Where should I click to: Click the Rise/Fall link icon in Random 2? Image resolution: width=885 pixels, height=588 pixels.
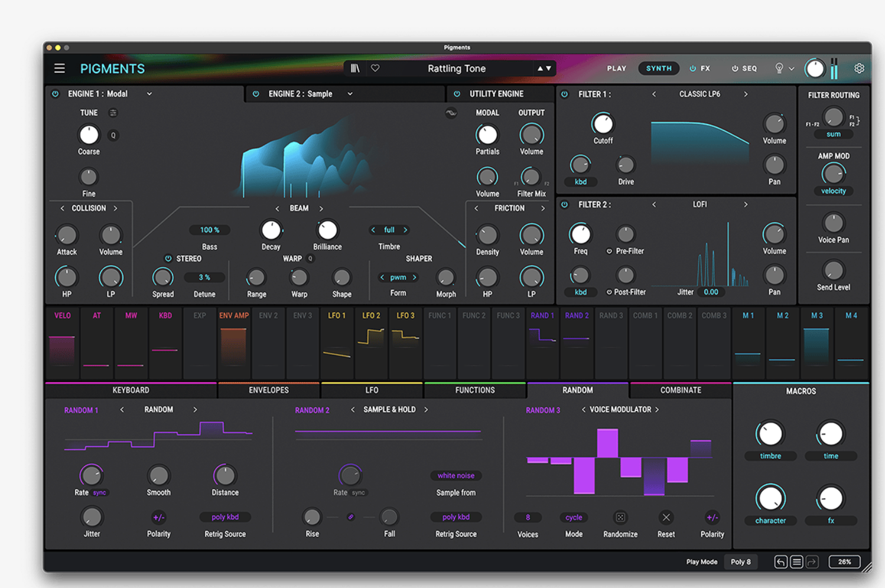tap(351, 517)
